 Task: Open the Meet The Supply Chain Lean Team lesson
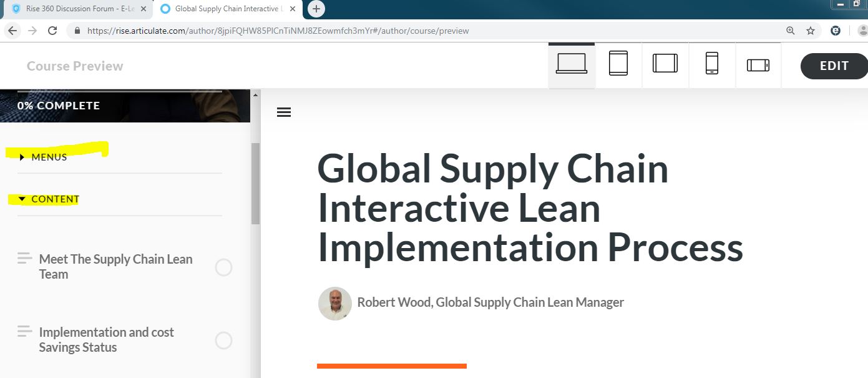tap(116, 267)
